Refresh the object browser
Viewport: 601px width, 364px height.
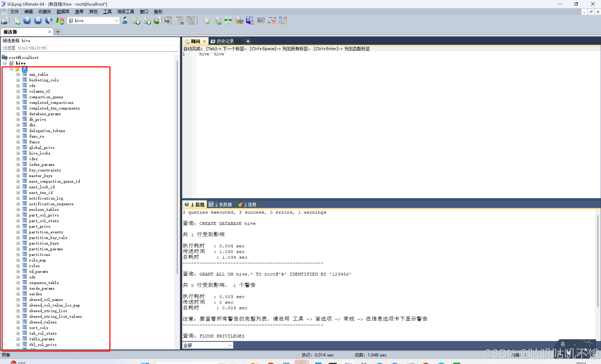[x=60, y=20]
